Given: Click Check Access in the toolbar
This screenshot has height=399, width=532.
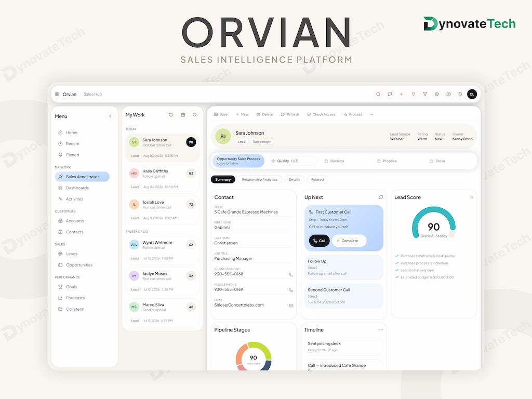Looking at the screenshot, I should [321, 115].
